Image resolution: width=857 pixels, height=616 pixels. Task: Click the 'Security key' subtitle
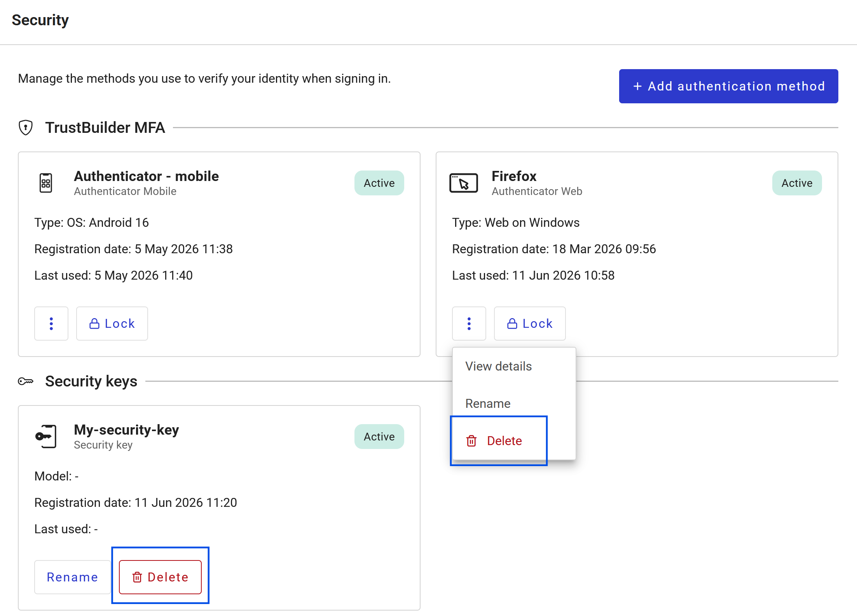point(103,445)
